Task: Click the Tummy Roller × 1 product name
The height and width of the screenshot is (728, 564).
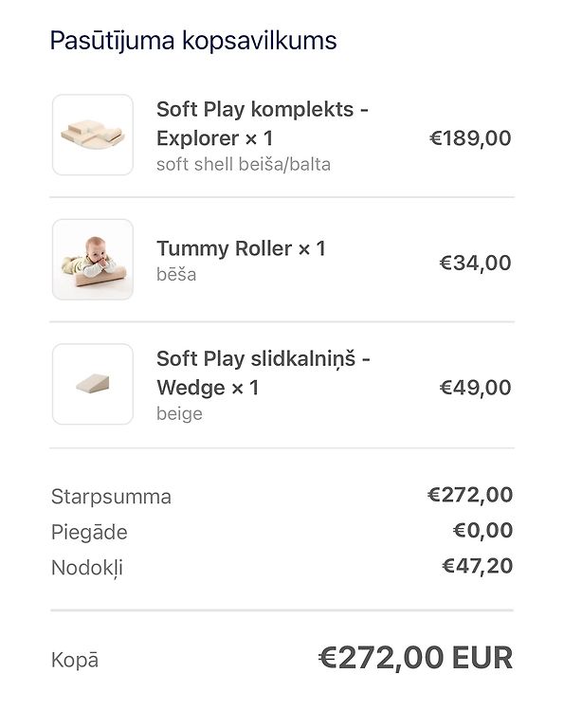Action: click(x=241, y=248)
